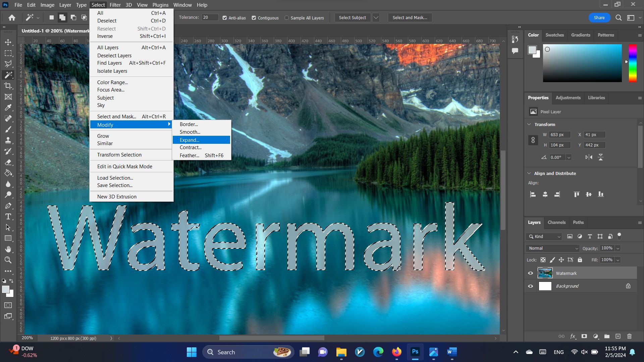Select the Horizontal Type tool
The height and width of the screenshot is (362, 644).
[8, 217]
